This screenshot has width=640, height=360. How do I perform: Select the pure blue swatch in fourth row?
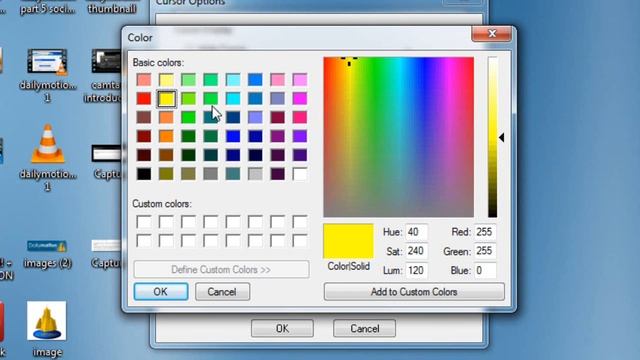pos(233,136)
